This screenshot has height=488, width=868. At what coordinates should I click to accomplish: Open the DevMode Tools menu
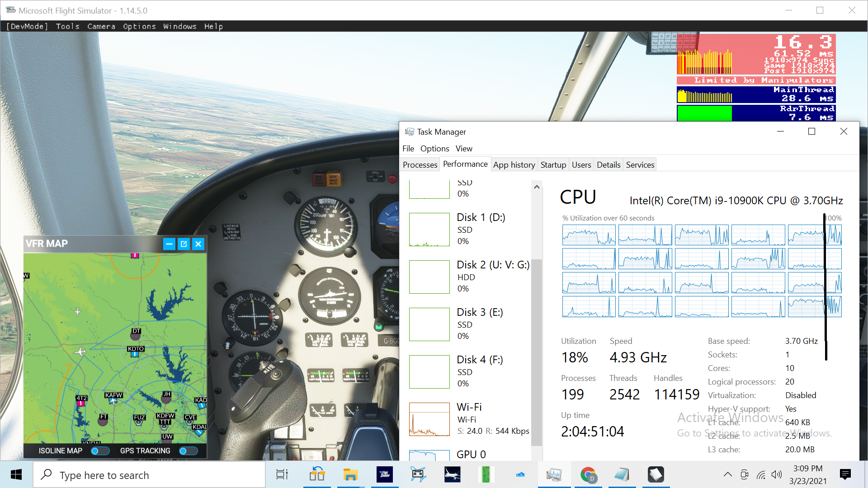click(68, 26)
